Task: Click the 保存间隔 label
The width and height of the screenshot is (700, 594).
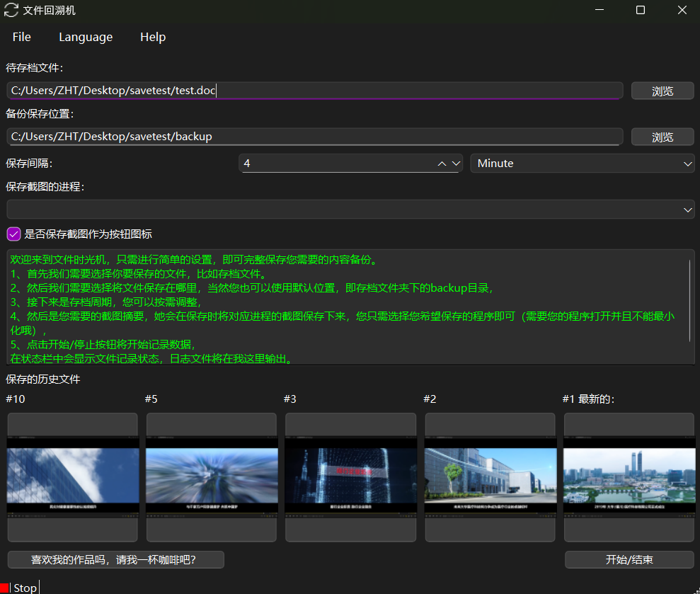Action: pos(29,164)
